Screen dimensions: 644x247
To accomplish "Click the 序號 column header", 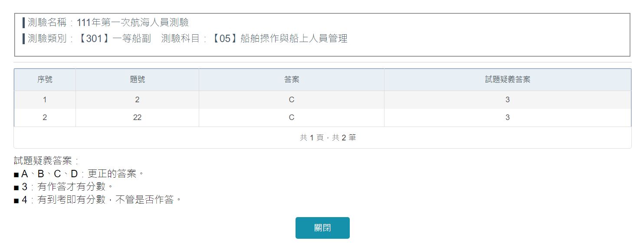I will point(45,80).
